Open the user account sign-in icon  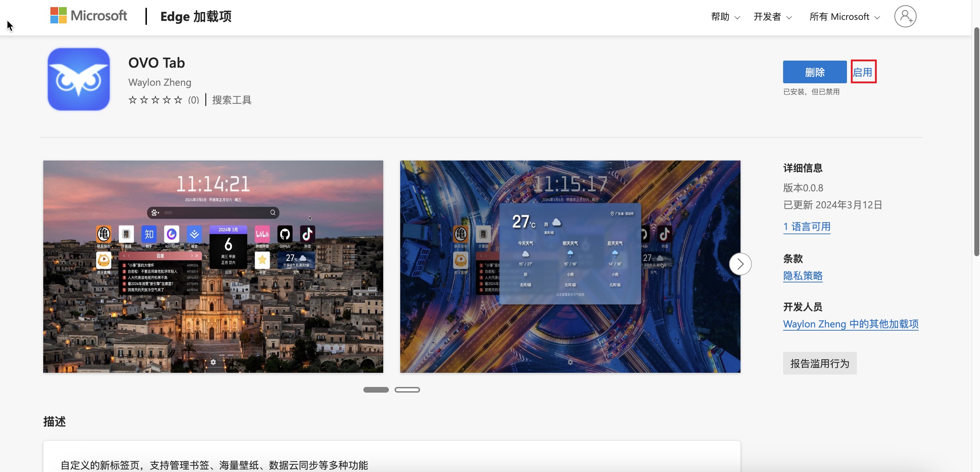905,16
